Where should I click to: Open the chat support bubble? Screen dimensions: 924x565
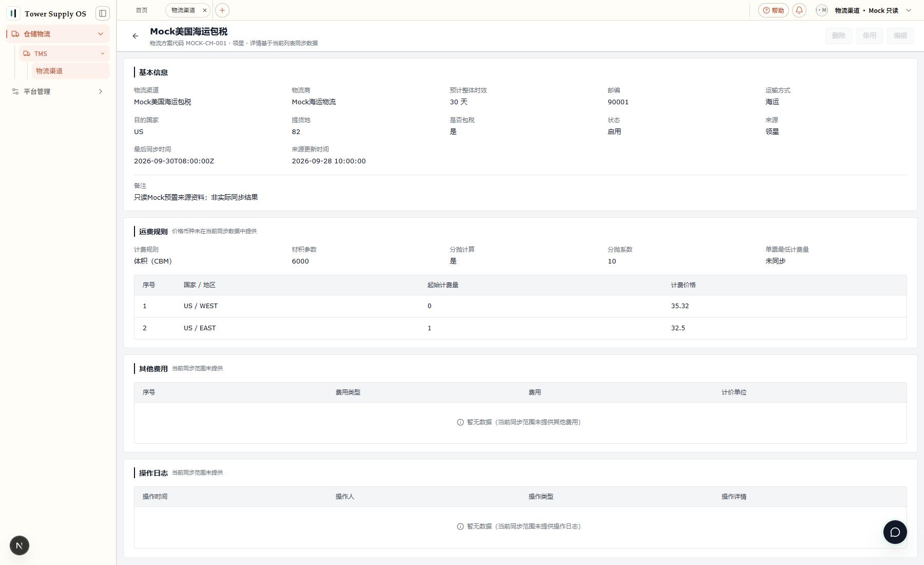pyautogui.click(x=895, y=532)
